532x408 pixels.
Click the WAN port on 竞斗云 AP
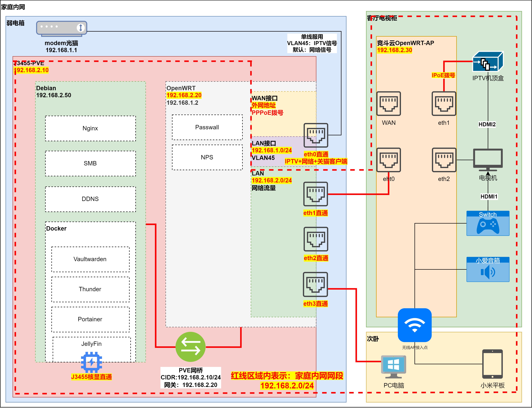tap(388, 104)
